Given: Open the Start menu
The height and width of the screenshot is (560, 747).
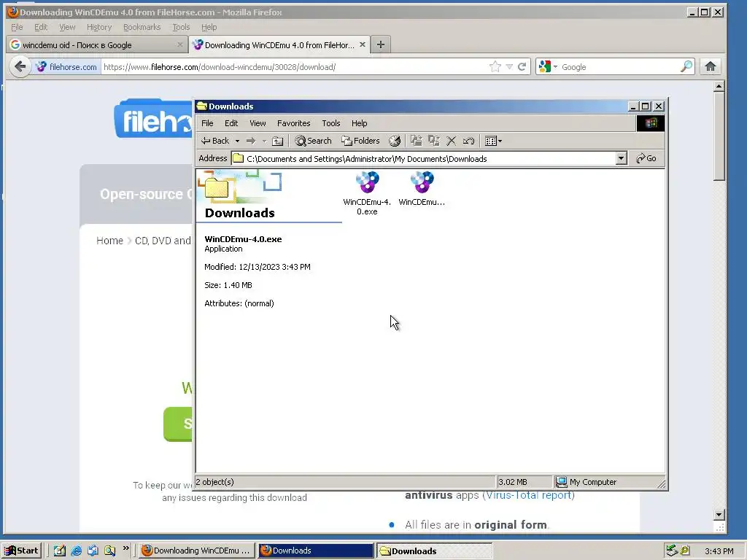Looking at the screenshot, I should [x=22, y=551].
